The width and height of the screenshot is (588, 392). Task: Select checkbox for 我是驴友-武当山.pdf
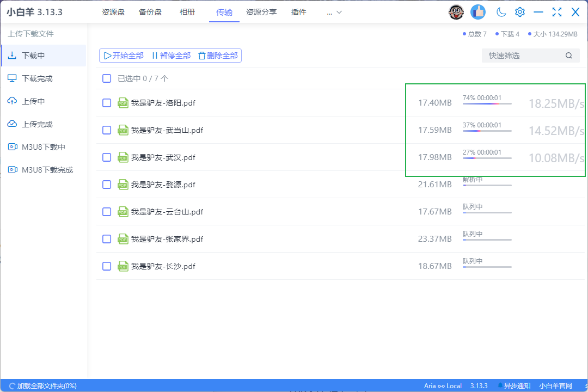click(x=107, y=130)
